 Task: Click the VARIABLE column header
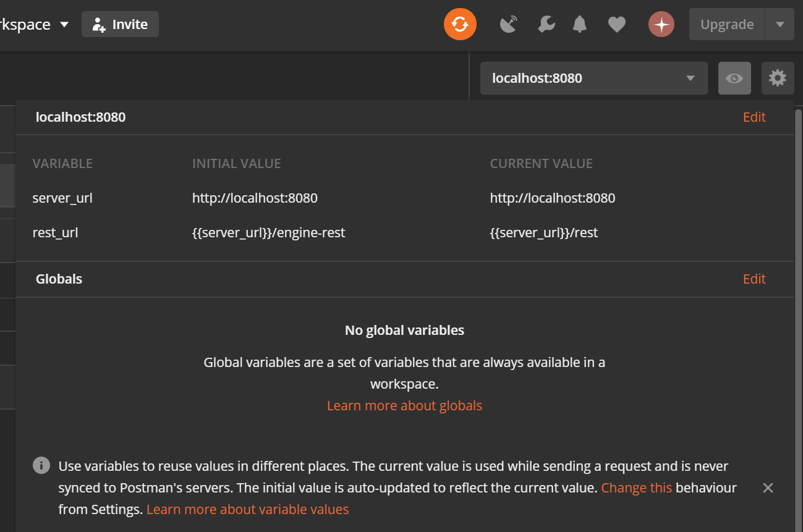[62, 164]
